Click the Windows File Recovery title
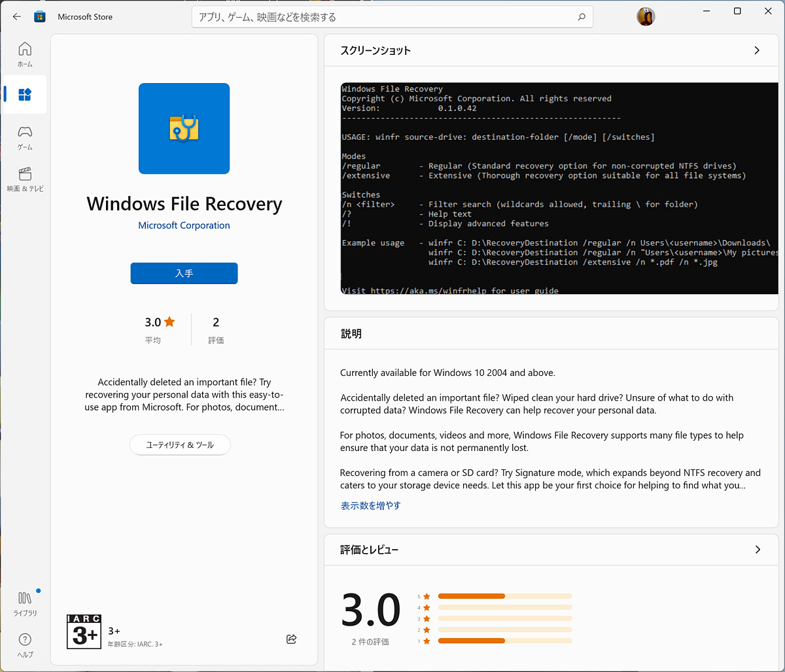The image size is (785, 672). point(184,203)
